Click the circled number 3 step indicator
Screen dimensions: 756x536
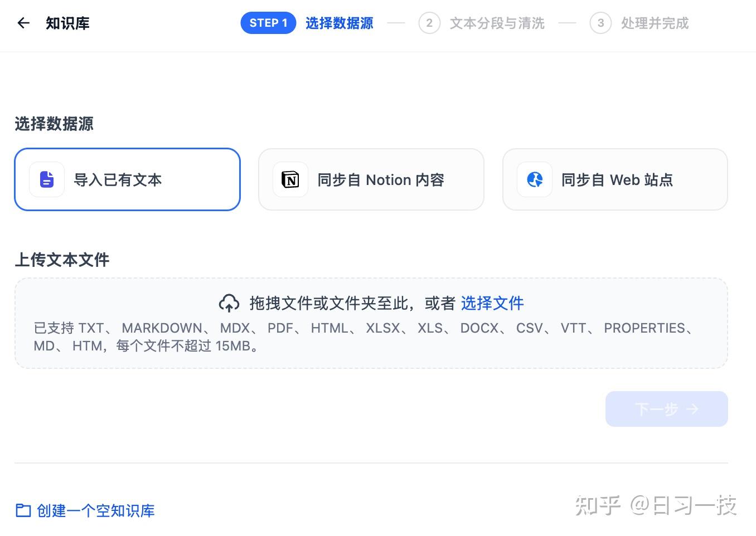pos(600,23)
